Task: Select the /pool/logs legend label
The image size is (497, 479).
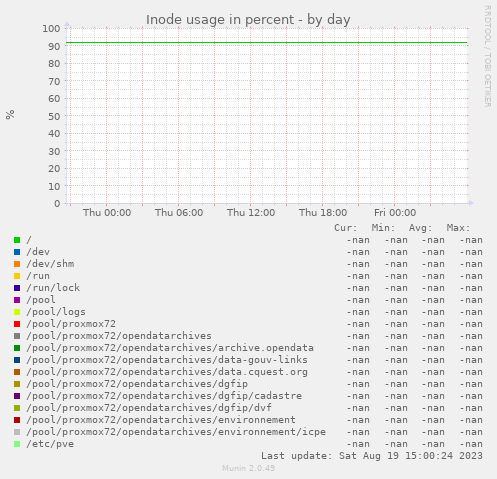Action: click(x=56, y=312)
